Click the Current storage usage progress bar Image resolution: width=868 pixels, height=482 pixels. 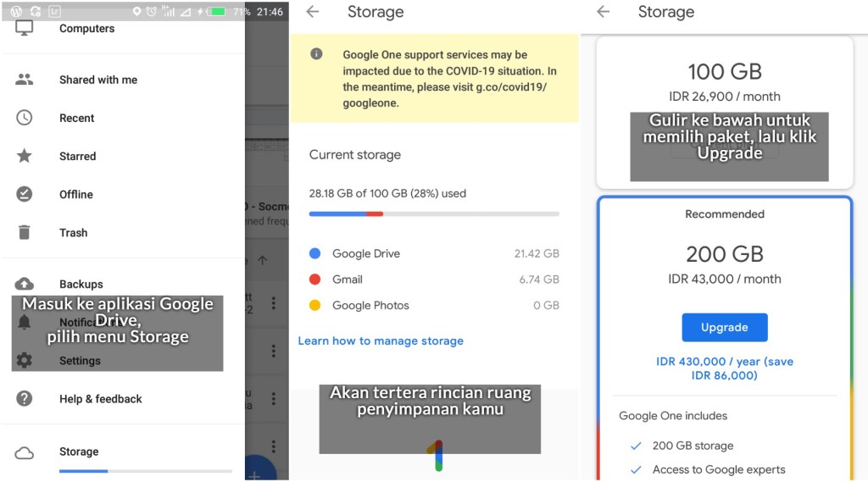click(434, 214)
